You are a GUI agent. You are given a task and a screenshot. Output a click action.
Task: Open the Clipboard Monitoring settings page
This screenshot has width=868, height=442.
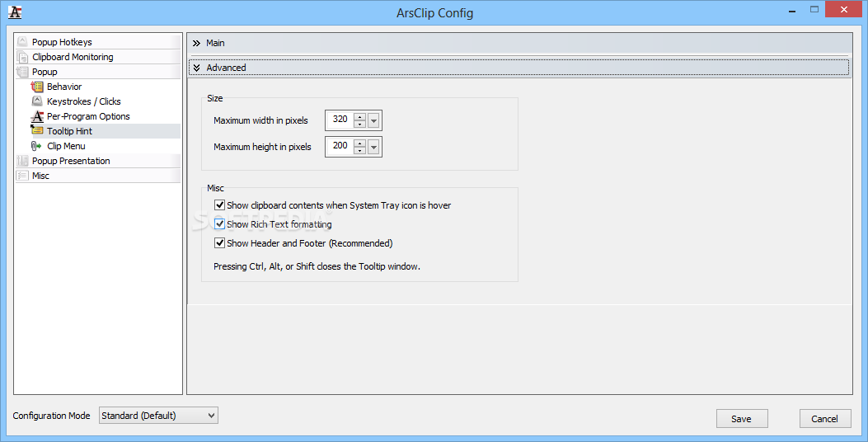(x=98, y=57)
